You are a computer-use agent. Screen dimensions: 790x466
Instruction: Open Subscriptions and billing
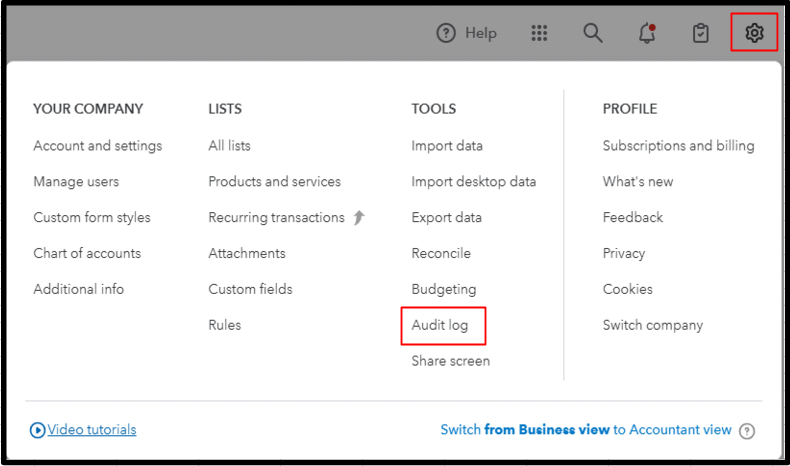click(x=679, y=146)
